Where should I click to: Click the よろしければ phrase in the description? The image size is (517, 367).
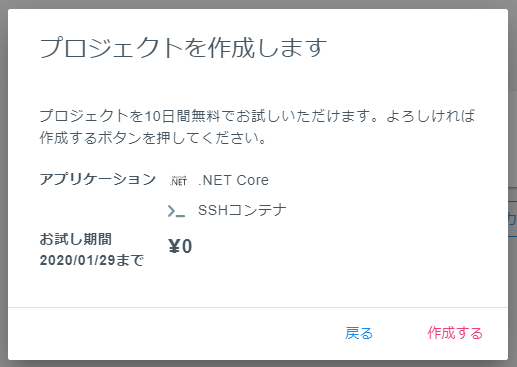(431, 116)
